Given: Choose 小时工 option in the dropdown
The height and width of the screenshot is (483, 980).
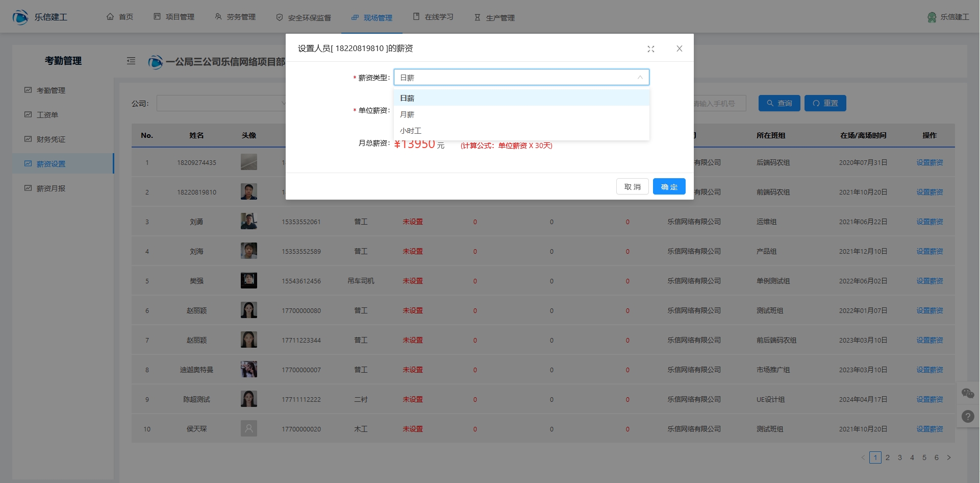Looking at the screenshot, I should (x=410, y=131).
